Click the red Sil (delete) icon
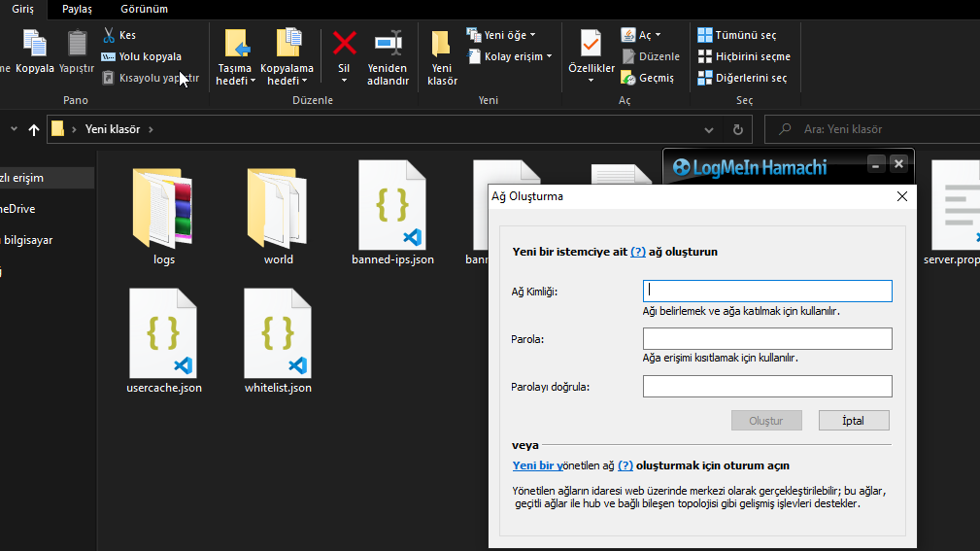Image resolution: width=980 pixels, height=551 pixels. 345,43
